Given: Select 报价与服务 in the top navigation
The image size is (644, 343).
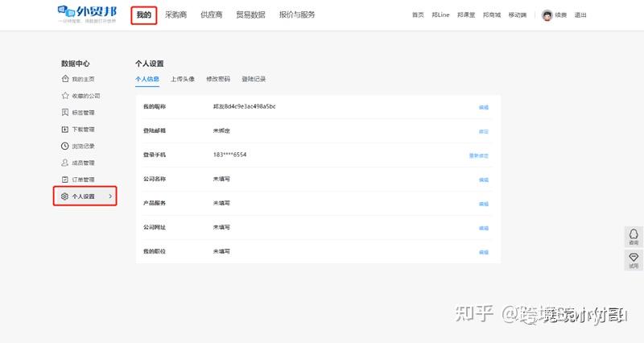Looking at the screenshot, I should (x=297, y=14).
